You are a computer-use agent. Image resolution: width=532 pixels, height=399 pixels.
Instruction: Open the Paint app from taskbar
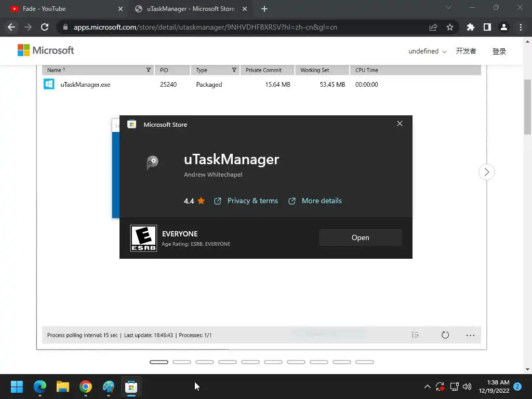[x=109, y=387]
